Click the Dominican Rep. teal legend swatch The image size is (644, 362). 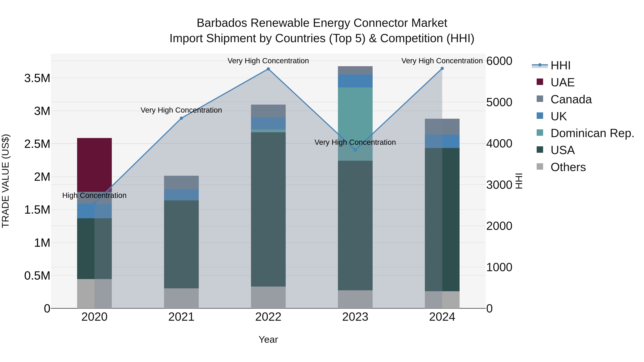[540, 133]
